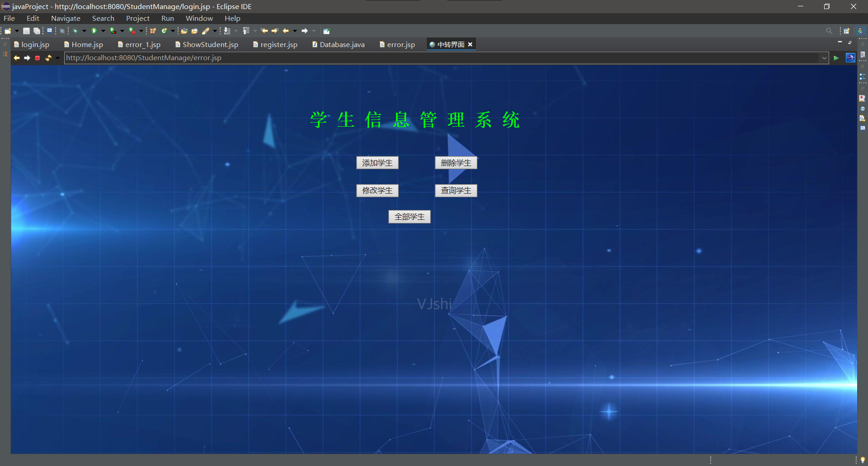Switch to error_1.jsp editor tab
Viewport: 868px width, 466px height.
point(139,44)
